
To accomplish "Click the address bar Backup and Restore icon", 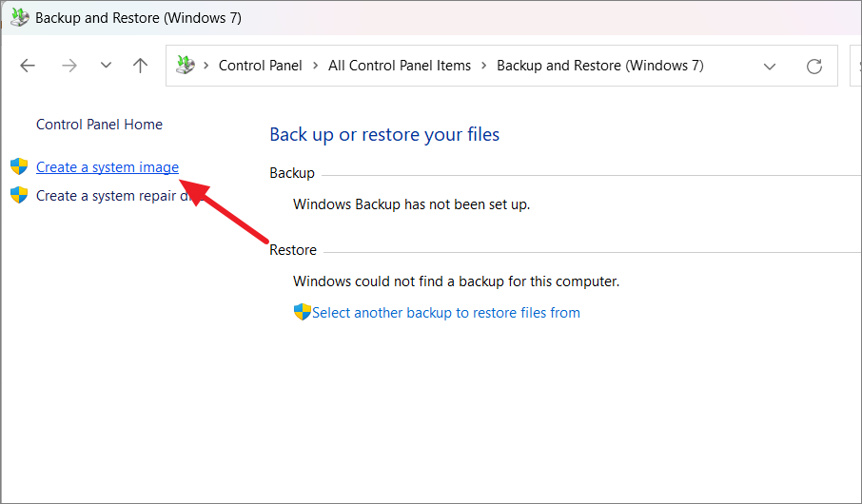I will (x=186, y=66).
